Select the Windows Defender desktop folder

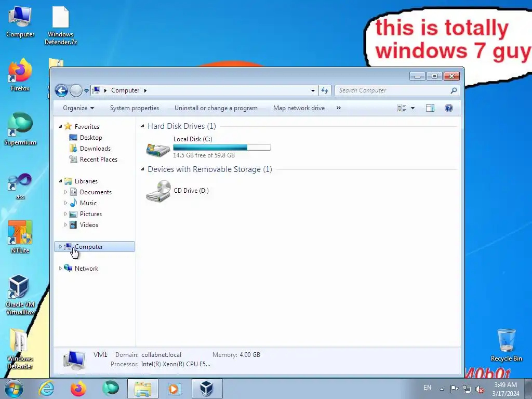tap(20, 349)
